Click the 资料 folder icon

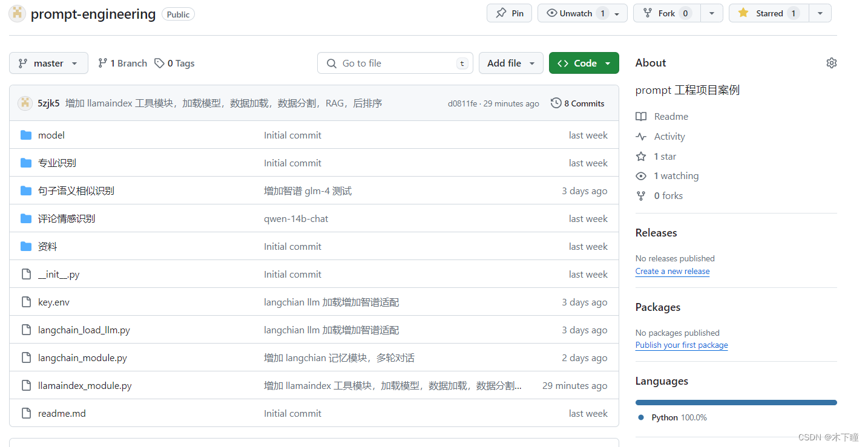click(x=26, y=246)
